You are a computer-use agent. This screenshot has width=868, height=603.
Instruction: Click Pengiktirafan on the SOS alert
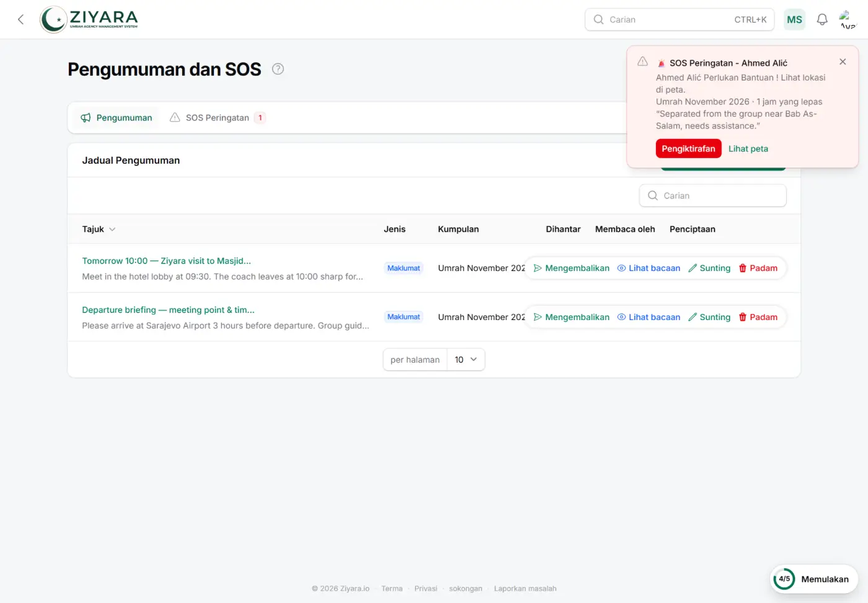coord(688,148)
